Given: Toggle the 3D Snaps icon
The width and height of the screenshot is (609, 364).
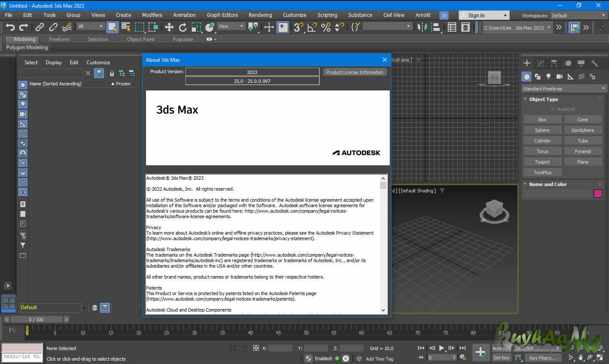Looking at the screenshot, I should (x=298, y=27).
